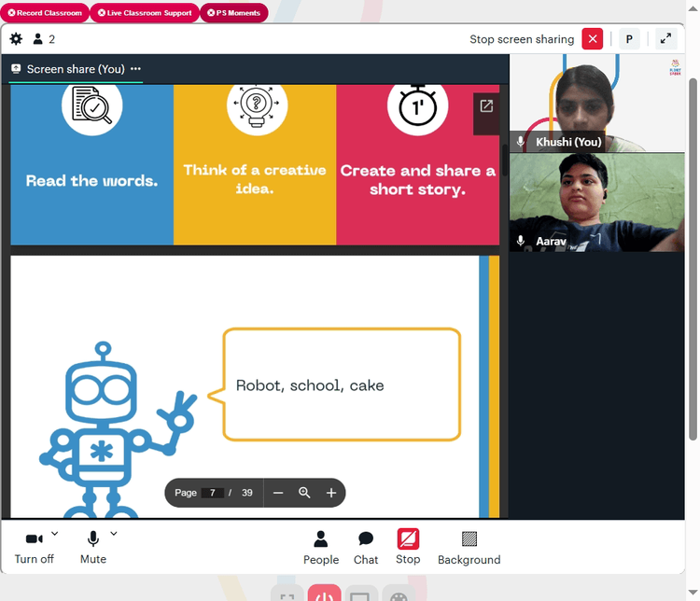Click the magnifier zoom reset icon
This screenshot has width=700, height=601.
[x=304, y=493]
